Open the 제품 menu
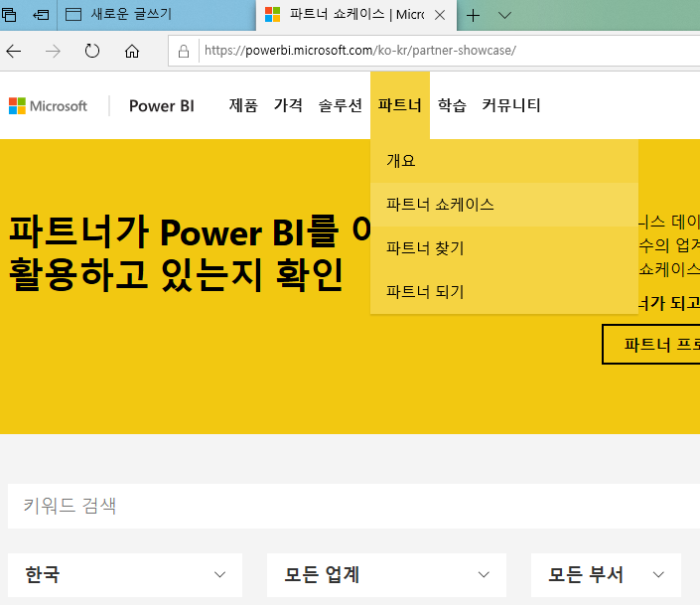Image resolution: width=700 pixels, height=605 pixels. click(243, 105)
